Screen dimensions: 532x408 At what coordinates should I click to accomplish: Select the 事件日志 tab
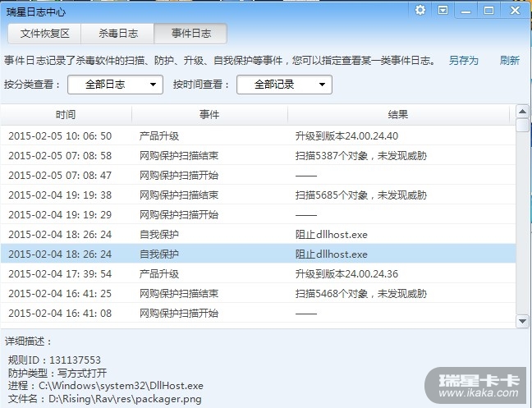(190, 34)
